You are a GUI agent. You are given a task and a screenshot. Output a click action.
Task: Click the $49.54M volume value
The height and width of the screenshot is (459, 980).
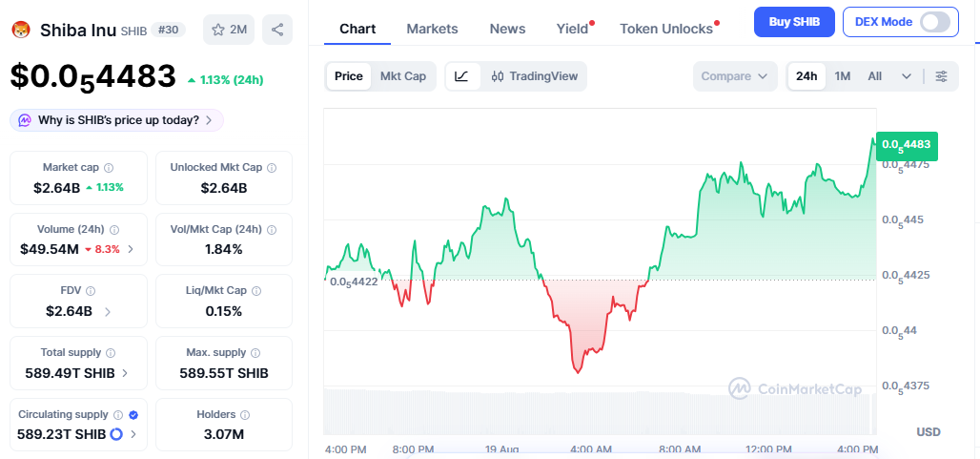click(x=50, y=249)
